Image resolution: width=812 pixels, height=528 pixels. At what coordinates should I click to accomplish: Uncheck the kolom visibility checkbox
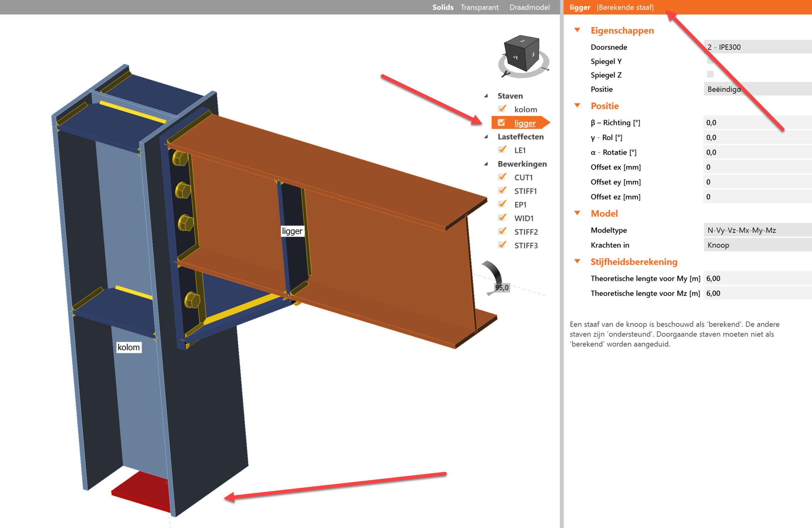[502, 109]
